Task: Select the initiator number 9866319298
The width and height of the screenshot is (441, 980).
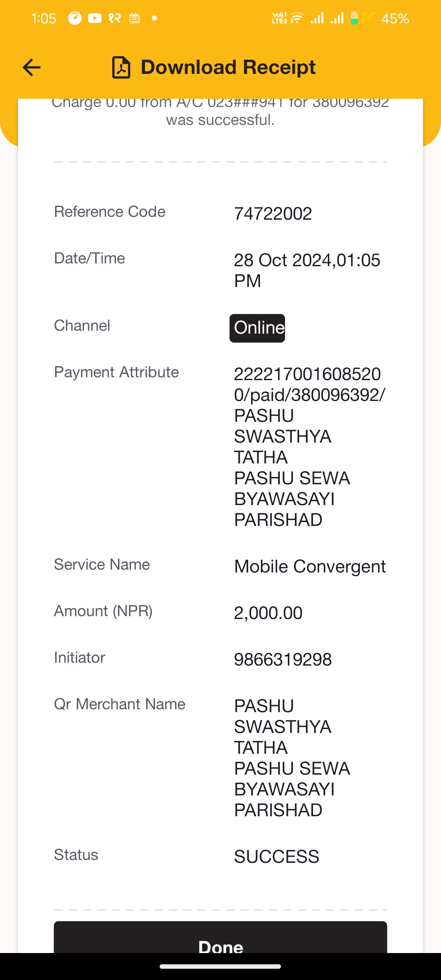Action: (283, 659)
